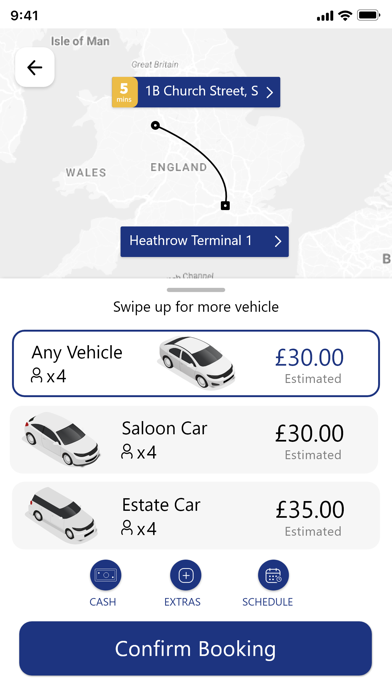Open the Schedule calendar icon
392x696 pixels.
click(273, 575)
